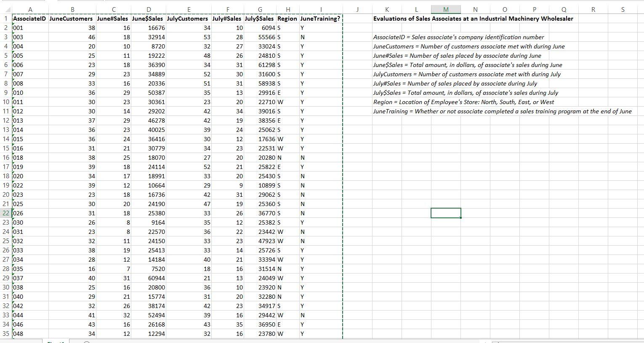Select column M header
This screenshot has width=644, height=343.
click(x=445, y=9)
